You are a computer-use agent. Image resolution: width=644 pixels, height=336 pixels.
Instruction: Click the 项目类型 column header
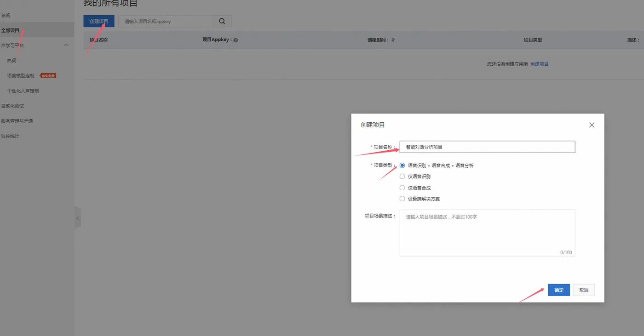tap(533, 40)
